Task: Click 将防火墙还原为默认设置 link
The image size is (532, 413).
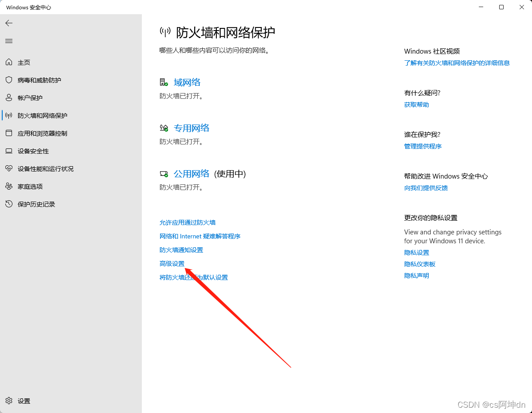Action: coord(194,277)
